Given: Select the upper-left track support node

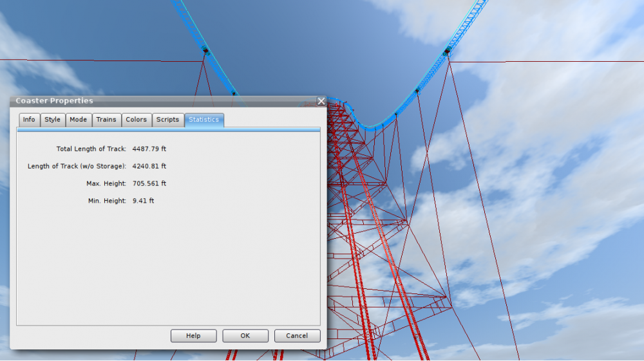Looking at the screenshot, I should [205, 50].
